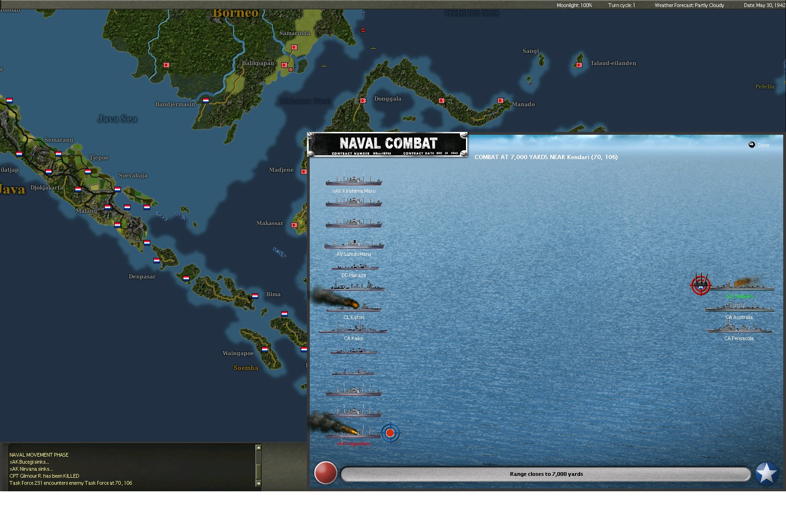Screen dimensions: 786x532
Task: Click the 'Moonlight: 100%' status text
Action: point(574,5)
